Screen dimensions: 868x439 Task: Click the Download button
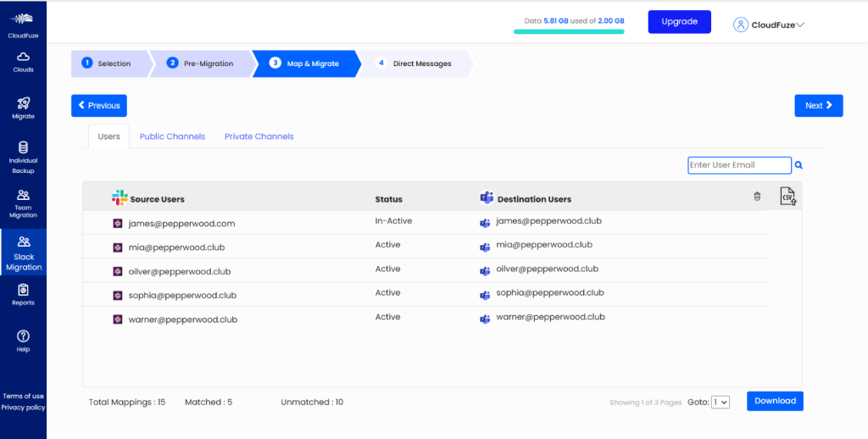[x=775, y=402]
